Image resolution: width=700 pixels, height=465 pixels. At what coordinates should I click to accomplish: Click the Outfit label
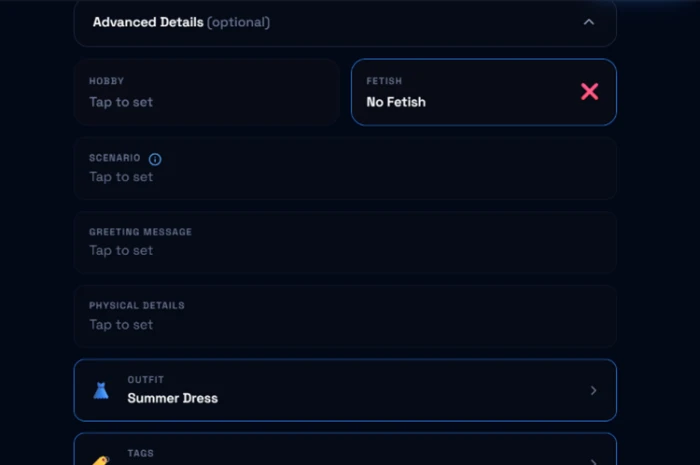[146, 379]
